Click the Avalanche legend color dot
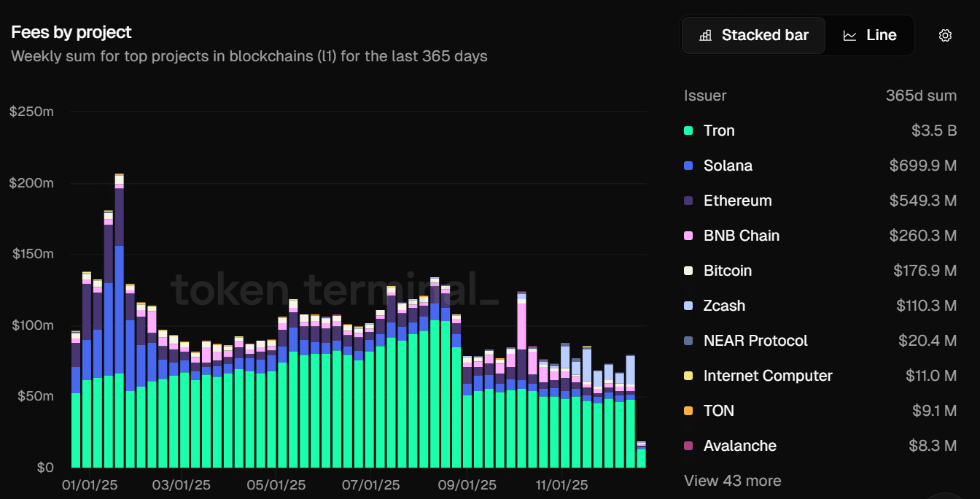The width and height of the screenshot is (980, 499). pyautogui.click(x=688, y=446)
